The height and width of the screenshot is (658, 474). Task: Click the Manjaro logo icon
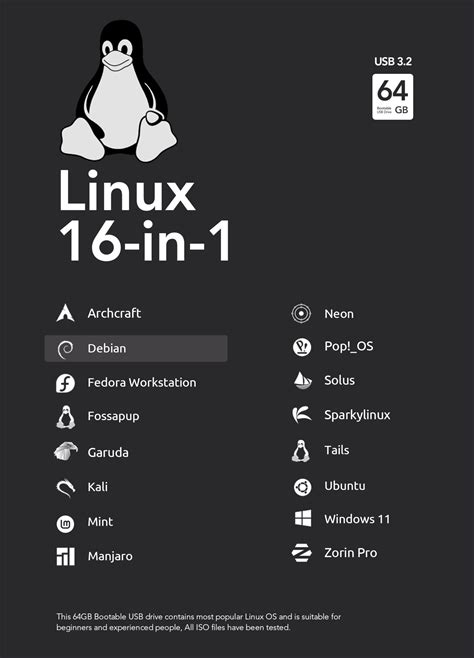tap(65, 556)
